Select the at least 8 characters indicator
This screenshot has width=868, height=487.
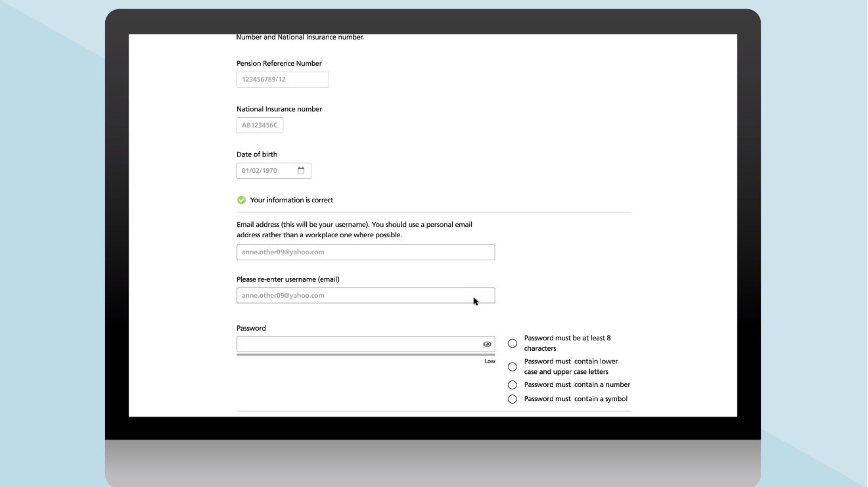[513, 343]
